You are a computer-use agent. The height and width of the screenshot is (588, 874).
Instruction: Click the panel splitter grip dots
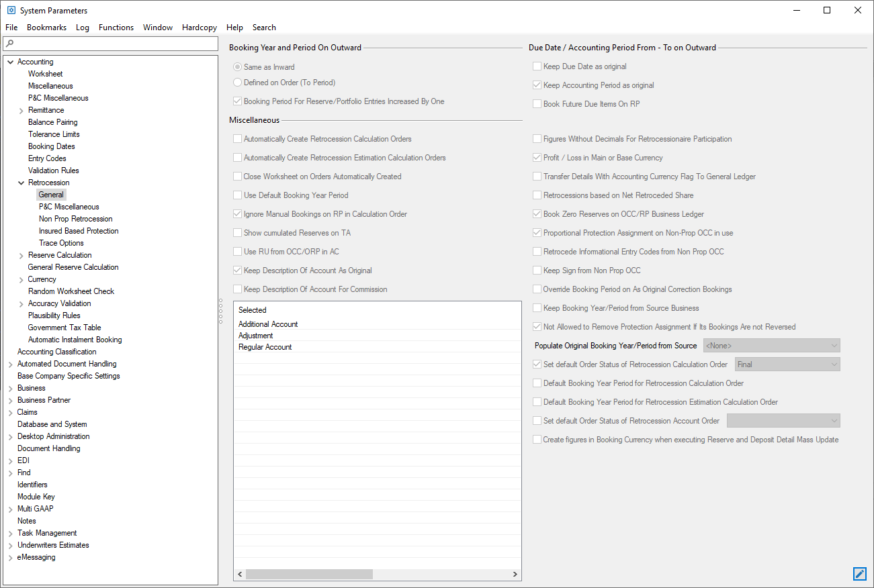coord(220,311)
